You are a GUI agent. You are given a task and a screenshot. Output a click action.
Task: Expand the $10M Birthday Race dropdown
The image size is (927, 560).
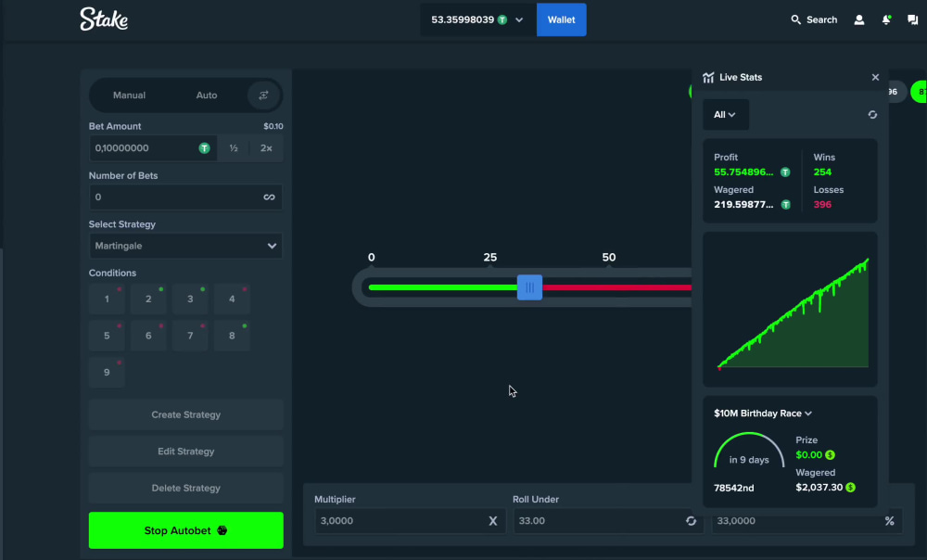pos(763,414)
